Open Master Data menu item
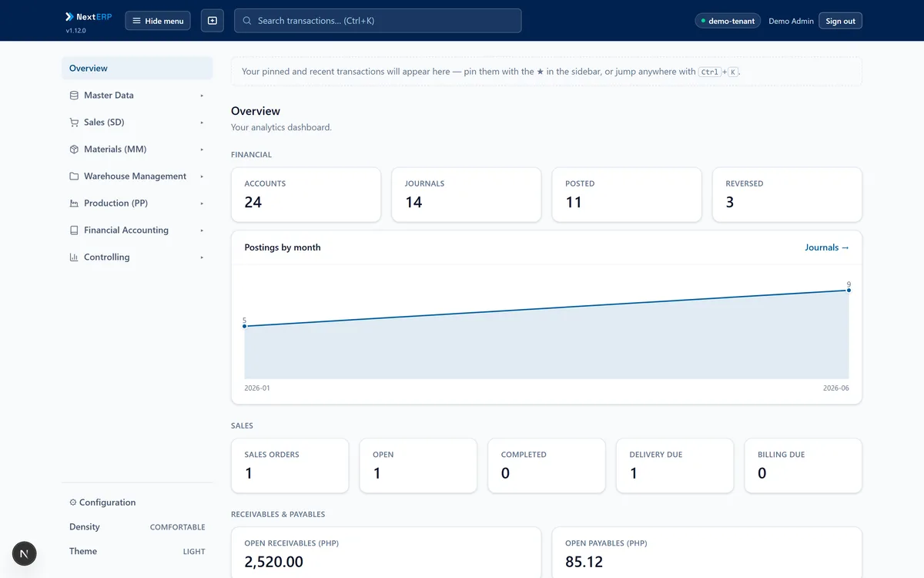This screenshot has height=578, width=924. (137, 96)
